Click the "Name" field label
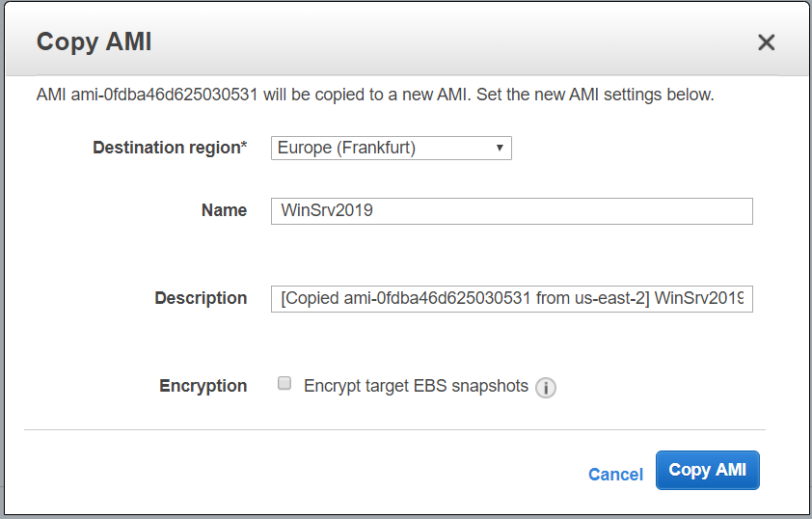Viewport: 812px width, 519px height. click(x=224, y=210)
